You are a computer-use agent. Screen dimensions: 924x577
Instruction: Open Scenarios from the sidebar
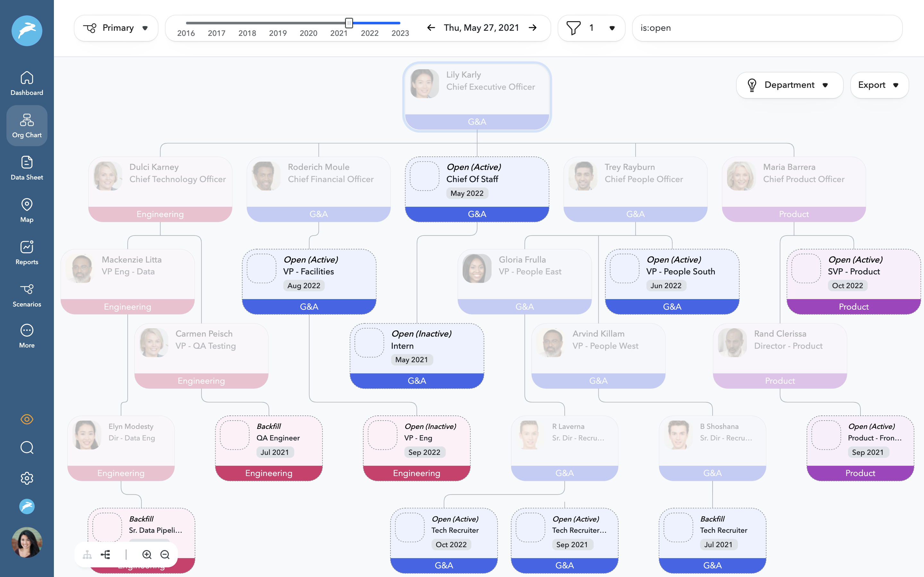(27, 295)
